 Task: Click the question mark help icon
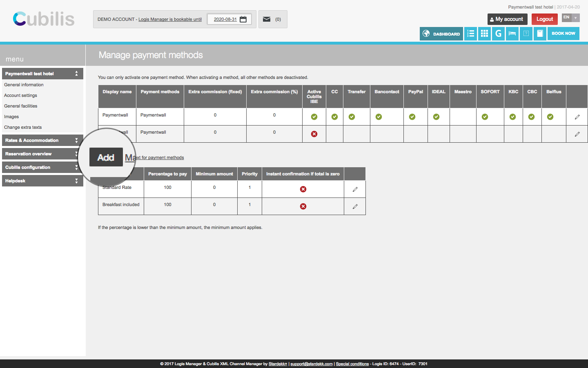[x=526, y=34]
